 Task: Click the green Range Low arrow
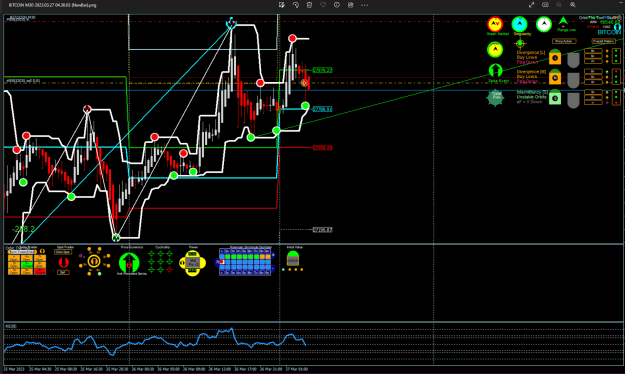563,21
